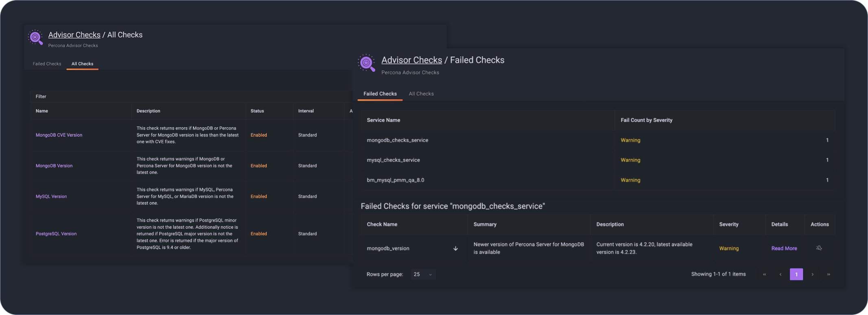The width and height of the screenshot is (868, 315).
Task: Open Advisor Checks breadcrumb link in All Checks window
Action: coord(74,35)
